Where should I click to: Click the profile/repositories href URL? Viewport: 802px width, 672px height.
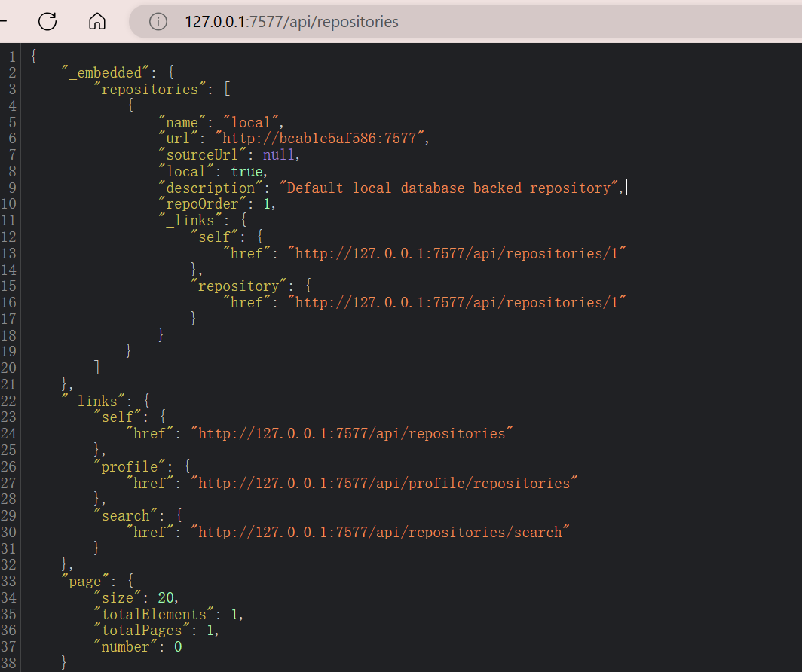tap(387, 484)
